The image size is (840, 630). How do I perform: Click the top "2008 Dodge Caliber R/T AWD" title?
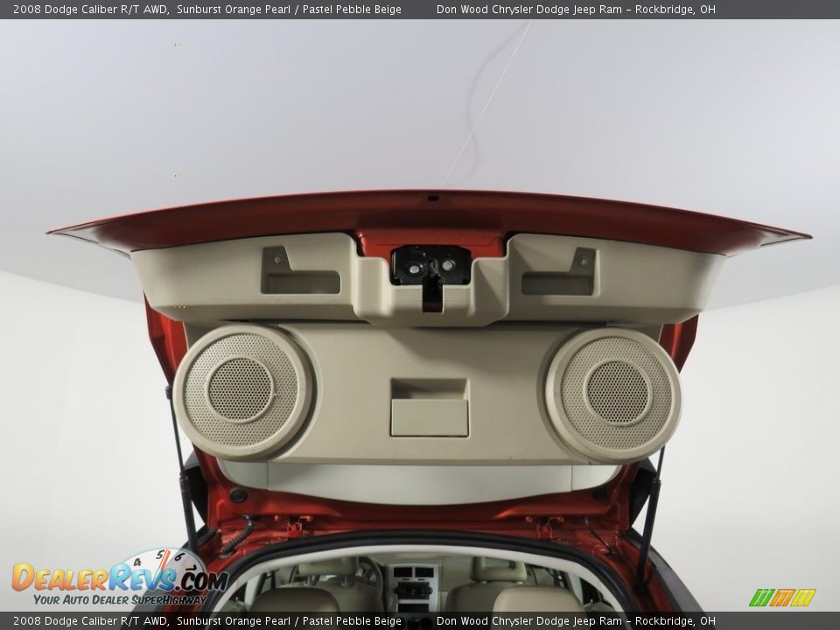91,10
